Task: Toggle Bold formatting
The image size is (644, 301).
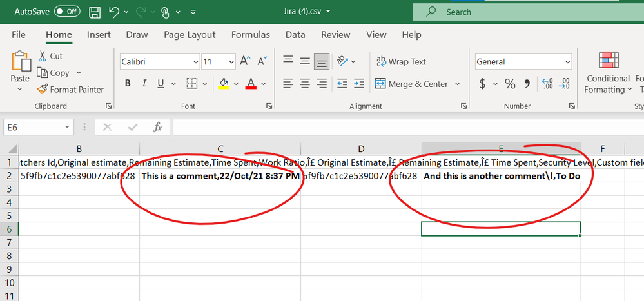Action: [128, 84]
